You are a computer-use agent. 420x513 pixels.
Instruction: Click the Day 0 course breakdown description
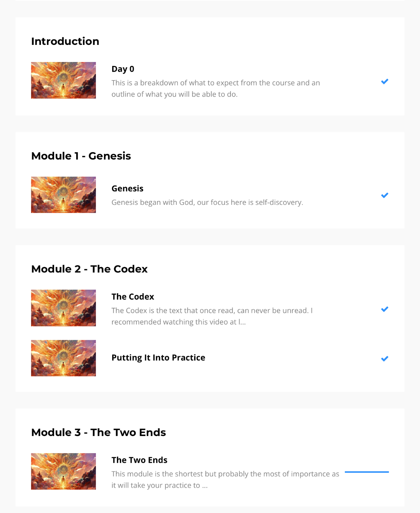coord(216,88)
